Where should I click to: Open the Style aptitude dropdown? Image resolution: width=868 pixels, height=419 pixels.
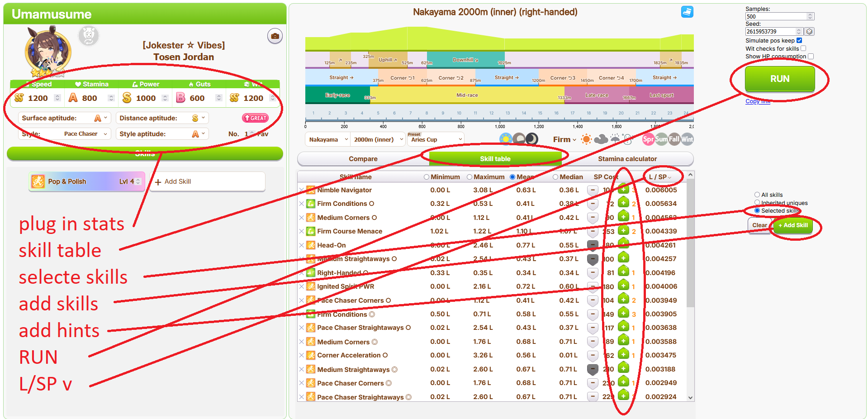(x=162, y=134)
